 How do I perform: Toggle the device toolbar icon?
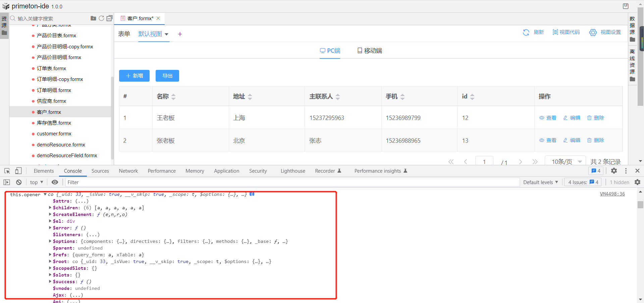(18, 171)
